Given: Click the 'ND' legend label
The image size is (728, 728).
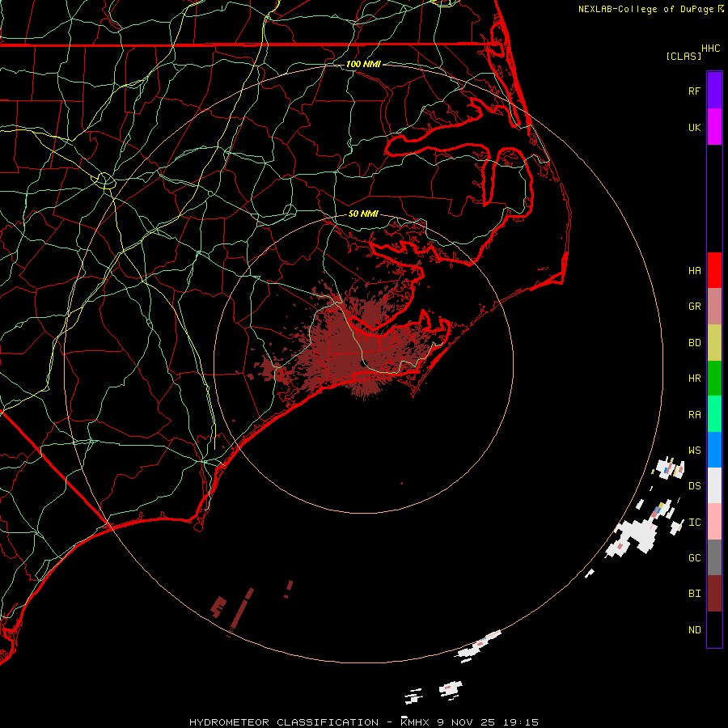Looking at the screenshot, I should point(694,630).
